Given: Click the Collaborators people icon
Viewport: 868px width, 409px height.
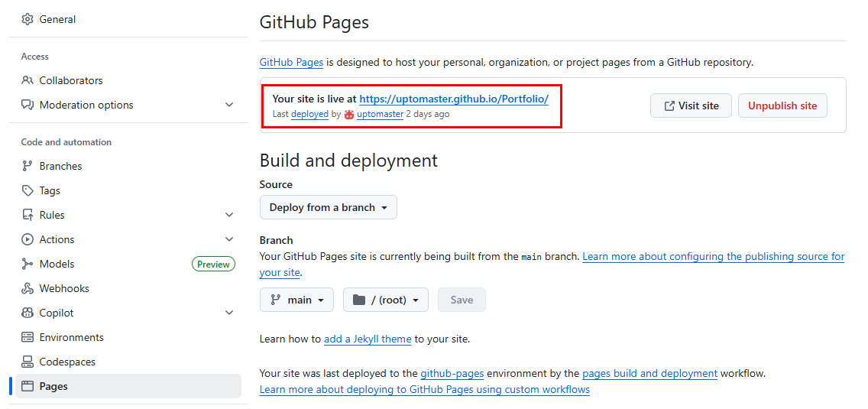Looking at the screenshot, I should coord(28,80).
